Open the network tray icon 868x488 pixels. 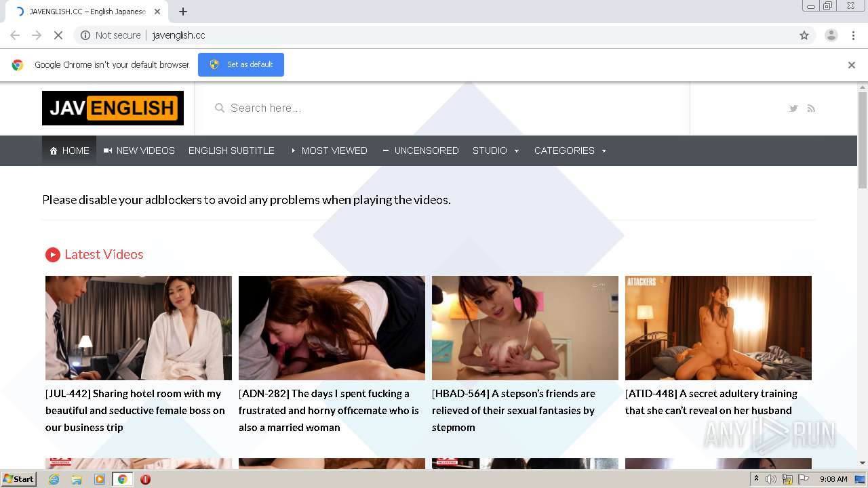[787, 479]
